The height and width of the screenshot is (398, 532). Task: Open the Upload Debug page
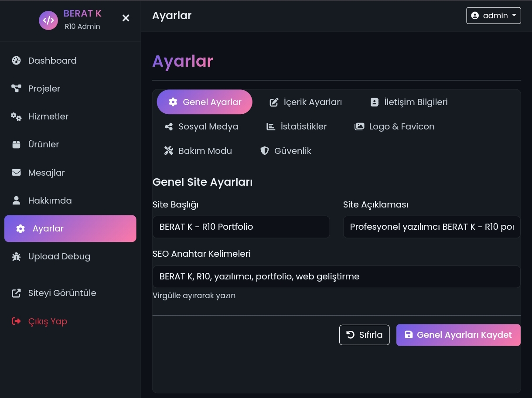[x=70, y=256]
